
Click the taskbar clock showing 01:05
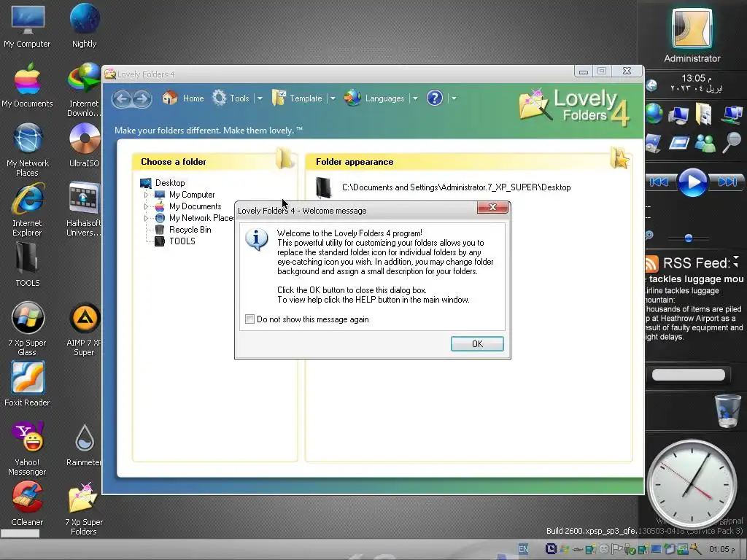(721, 549)
